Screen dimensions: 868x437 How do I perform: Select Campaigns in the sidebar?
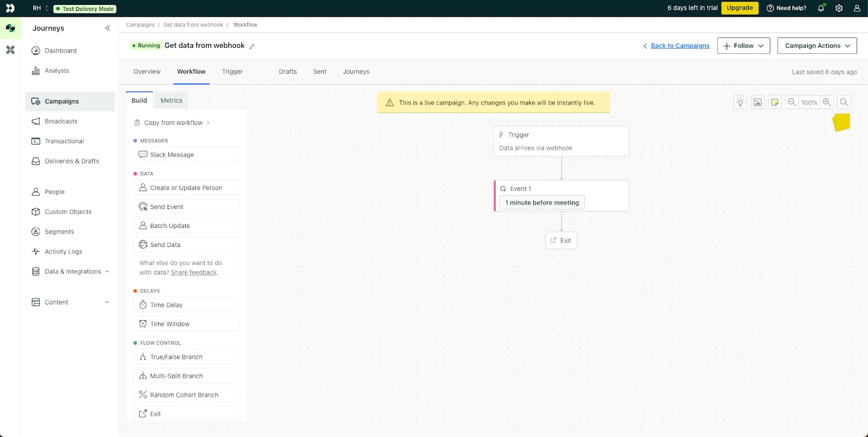[70, 102]
